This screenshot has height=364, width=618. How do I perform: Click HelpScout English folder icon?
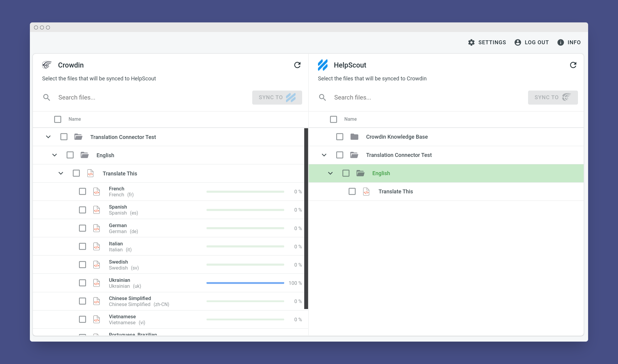click(x=360, y=173)
